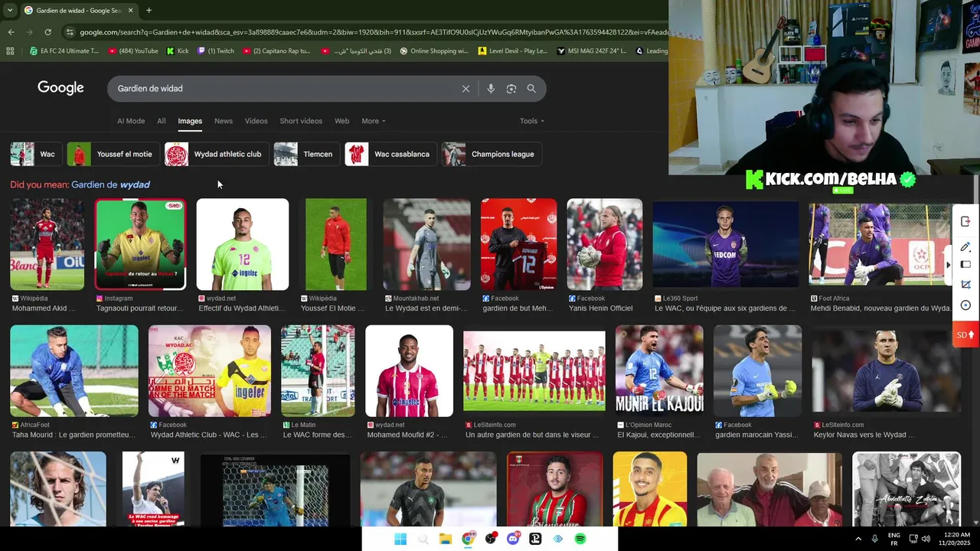Open the Le360 Sport six gardiens image
The image size is (980, 551).
coord(725,244)
